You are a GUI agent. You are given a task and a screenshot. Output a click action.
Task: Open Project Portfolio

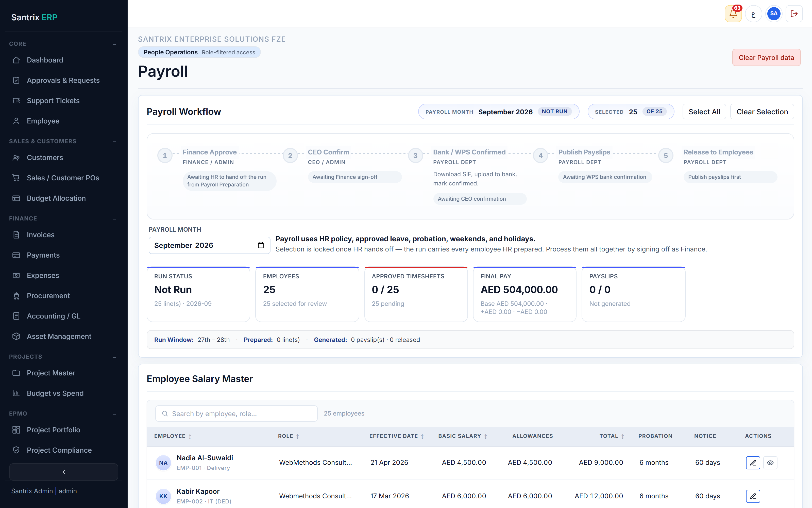tap(64, 430)
